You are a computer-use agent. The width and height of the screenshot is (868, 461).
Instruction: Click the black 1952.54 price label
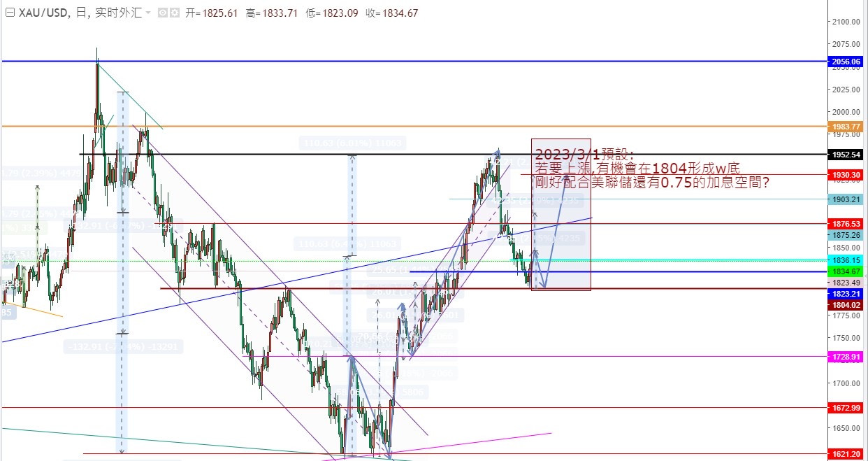click(x=846, y=154)
